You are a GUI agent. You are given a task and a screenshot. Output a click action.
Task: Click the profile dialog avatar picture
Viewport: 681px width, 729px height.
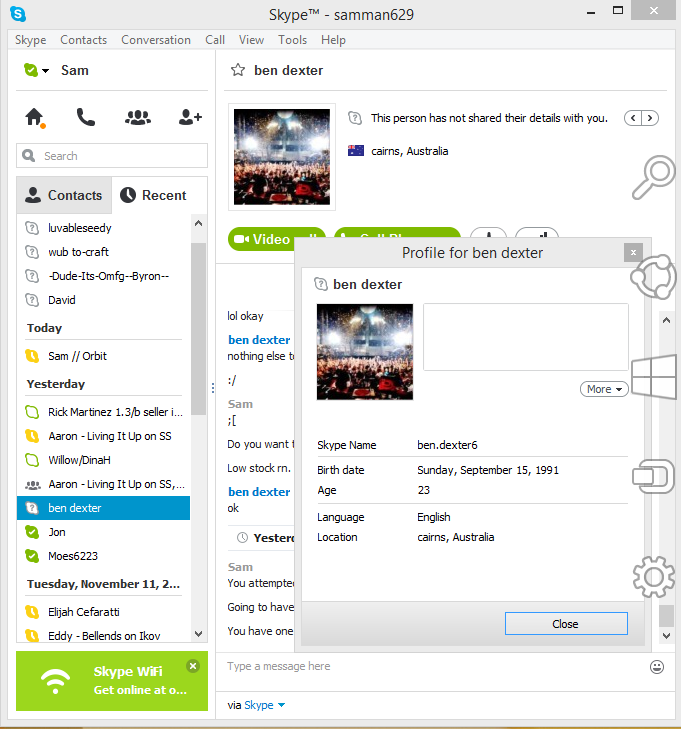pyautogui.click(x=364, y=351)
